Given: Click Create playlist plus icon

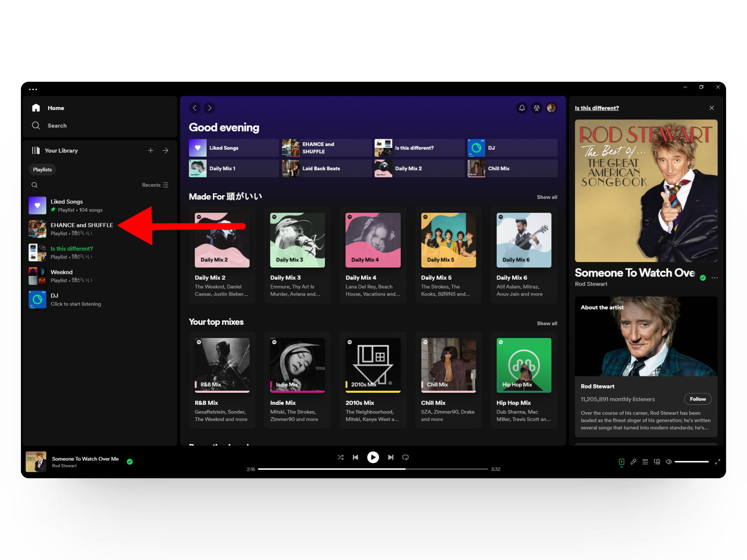Looking at the screenshot, I should [x=151, y=150].
